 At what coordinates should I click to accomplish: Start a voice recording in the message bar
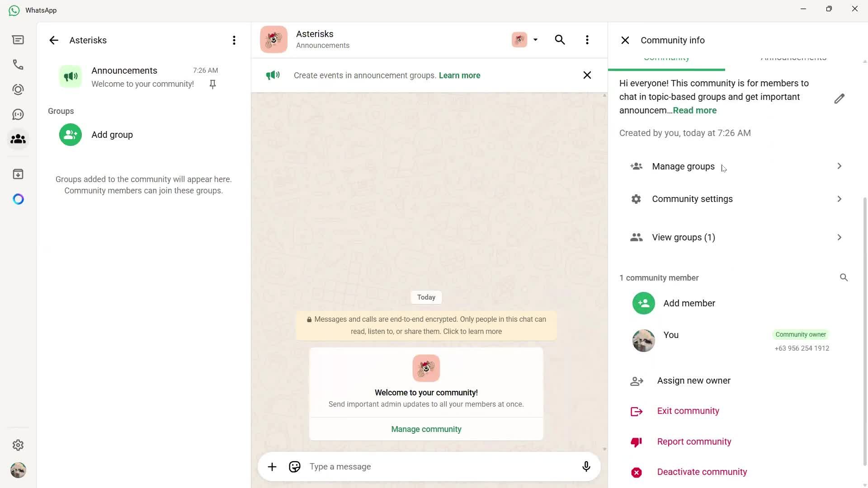click(x=586, y=466)
